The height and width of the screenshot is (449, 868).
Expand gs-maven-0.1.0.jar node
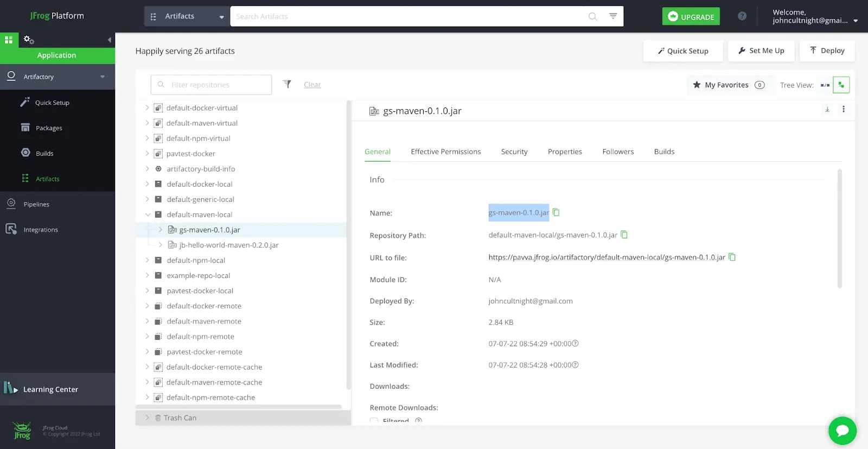[x=160, y=230]
